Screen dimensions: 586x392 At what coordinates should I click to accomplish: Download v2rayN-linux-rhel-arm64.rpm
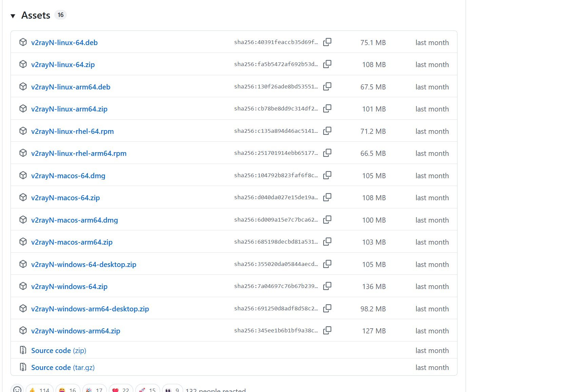click(x=79, y=153)
